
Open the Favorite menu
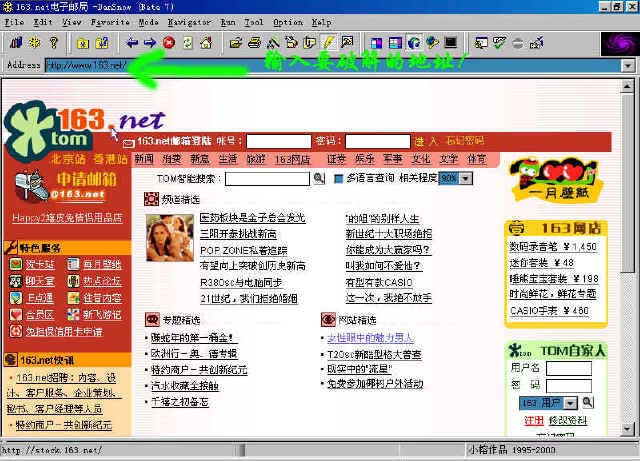[110, 22]
